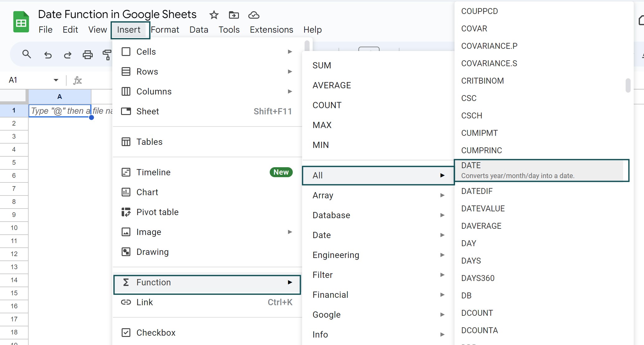644x345 pixels.
Task: Click the sigma Function icon
Action: pos(126,282)
